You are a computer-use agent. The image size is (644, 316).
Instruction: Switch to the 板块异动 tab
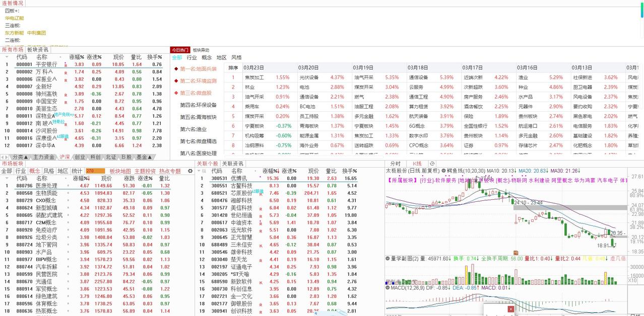(201, 49)
